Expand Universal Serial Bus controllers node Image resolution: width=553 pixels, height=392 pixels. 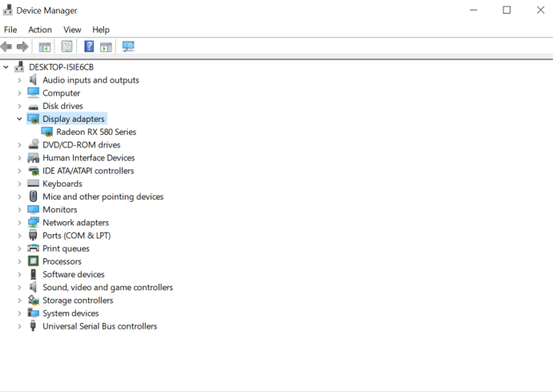point(19,326)
